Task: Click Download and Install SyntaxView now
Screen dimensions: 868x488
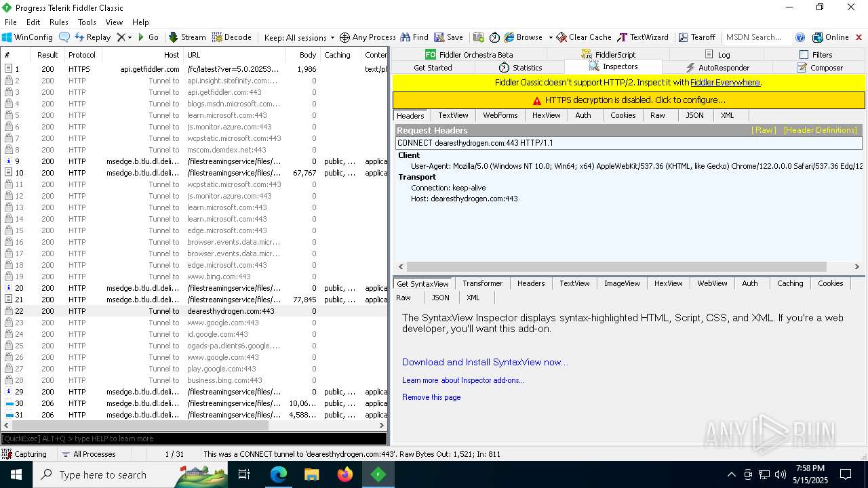Action: coord(485,362)
